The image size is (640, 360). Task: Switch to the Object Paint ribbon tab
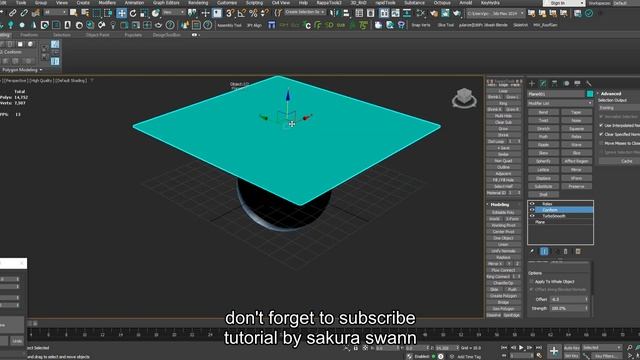[98, 35]
